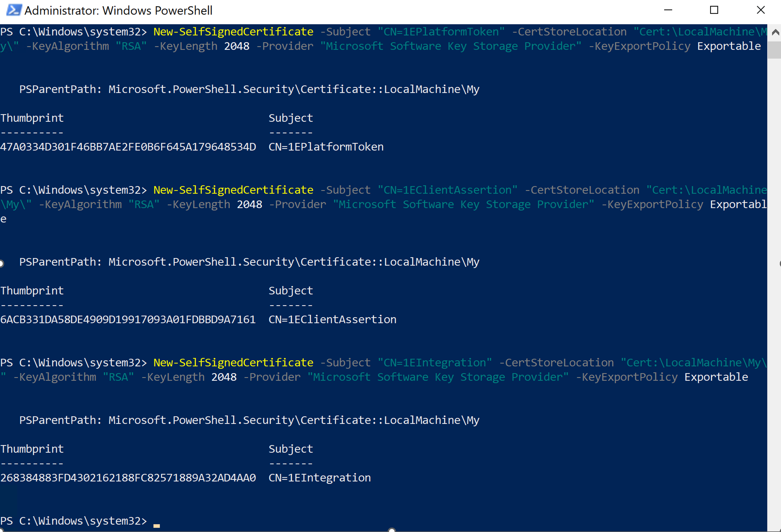Click the 1EClientAssertion thumbprint value

click(128, 319)
